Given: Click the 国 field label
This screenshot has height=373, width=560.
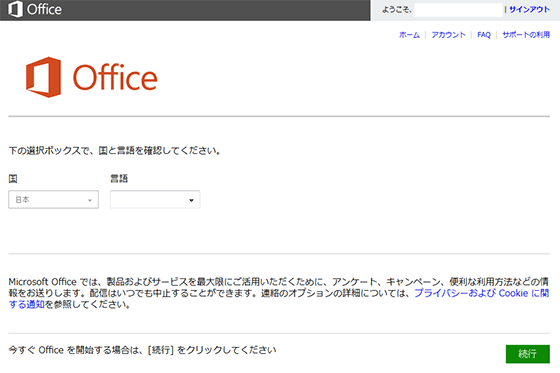Looking at the screenshot, I should coord(13,179).
